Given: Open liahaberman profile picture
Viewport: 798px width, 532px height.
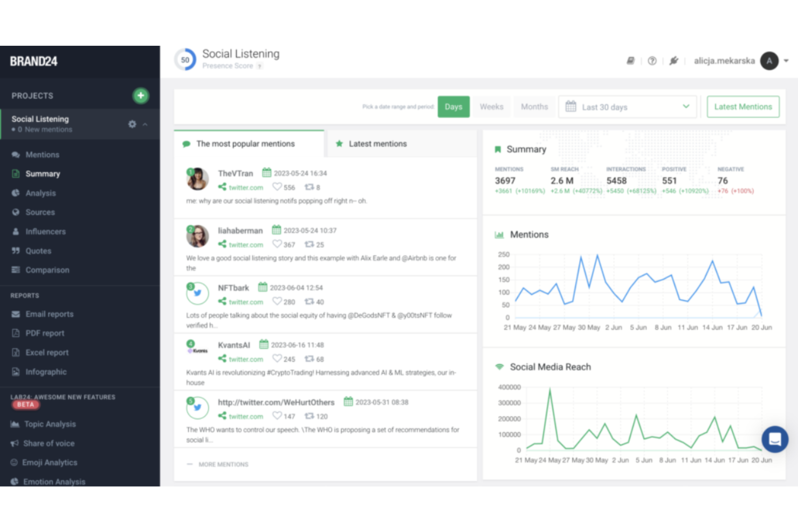Looking at the screenshot, I should [x=197, y=236].
